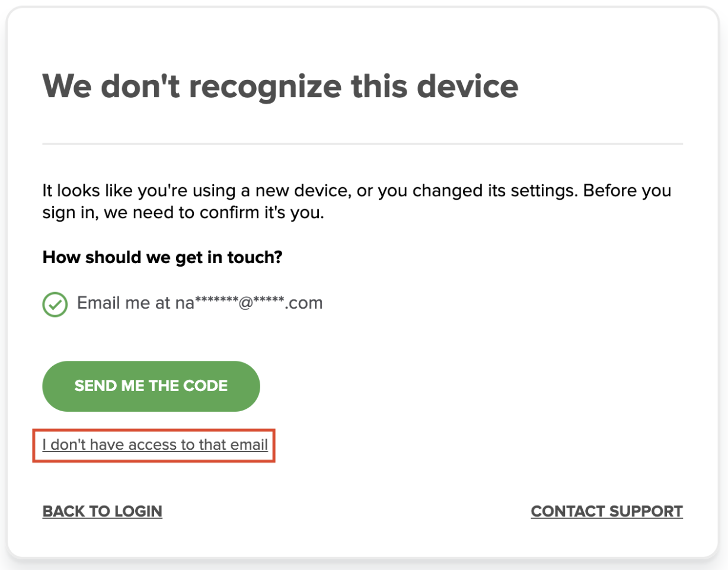Open the "I don't have access to that email" link

[155, 444]
